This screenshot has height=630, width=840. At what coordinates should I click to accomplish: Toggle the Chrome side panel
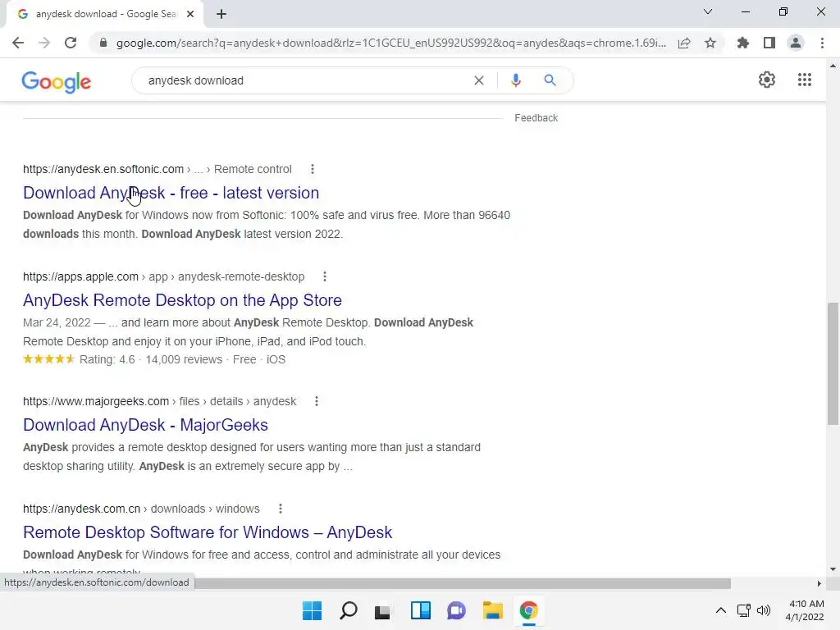(x=769, y=43)
